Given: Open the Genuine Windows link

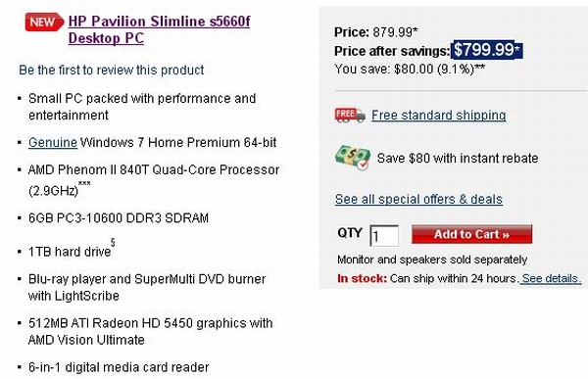Looking at the screenshot, I should [53, 142].
